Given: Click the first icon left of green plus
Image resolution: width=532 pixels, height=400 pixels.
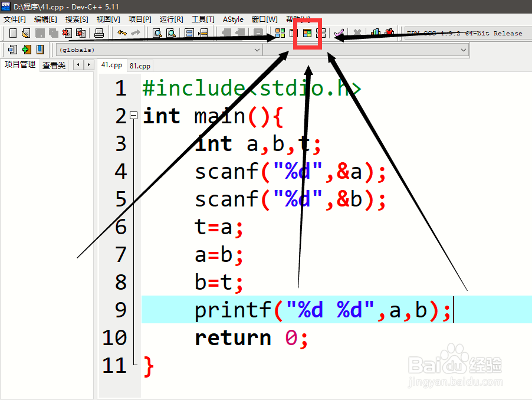Looking at the screenshot, I should click(x=12, y=50).
